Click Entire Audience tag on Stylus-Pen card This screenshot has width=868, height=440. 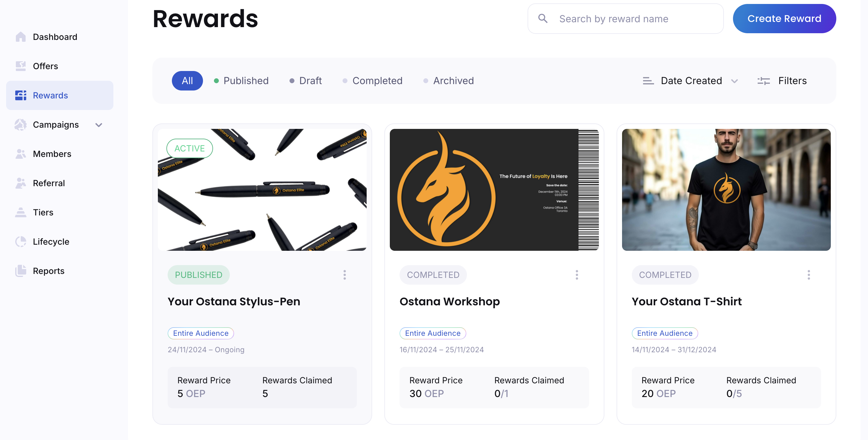click(x=201, y=333)
